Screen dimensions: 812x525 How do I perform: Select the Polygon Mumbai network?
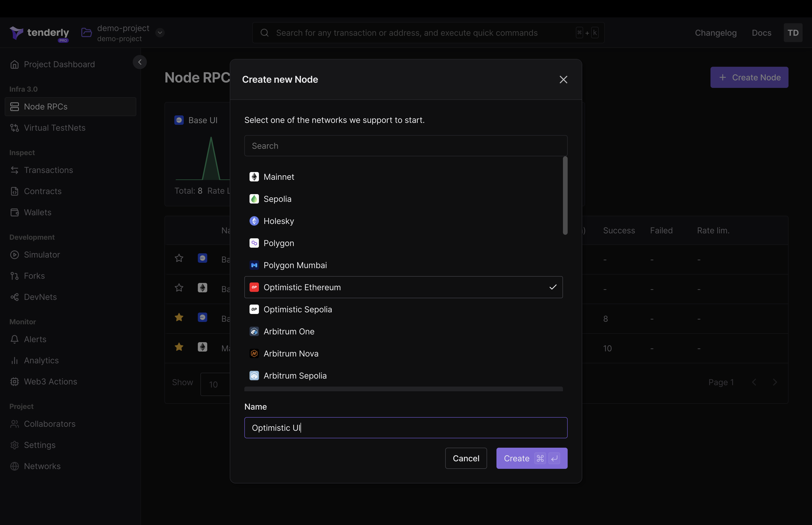coord(403,265)
